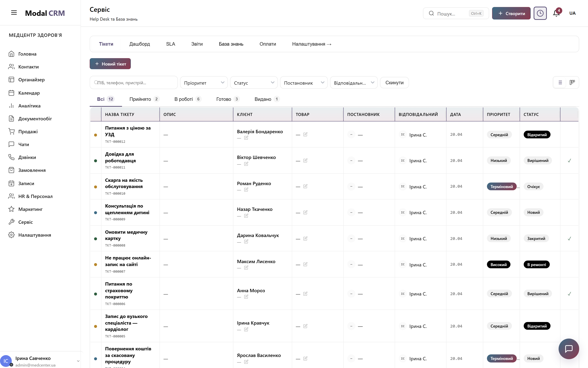Click the Створити button
The image size is (588, 368).
click(511, 13)
